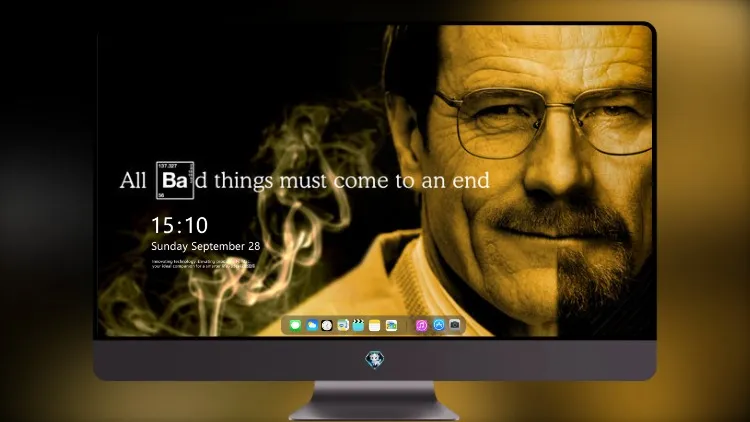Launch the clapperboard video app in dock
The image size is (750, 422).
[358, 325]
